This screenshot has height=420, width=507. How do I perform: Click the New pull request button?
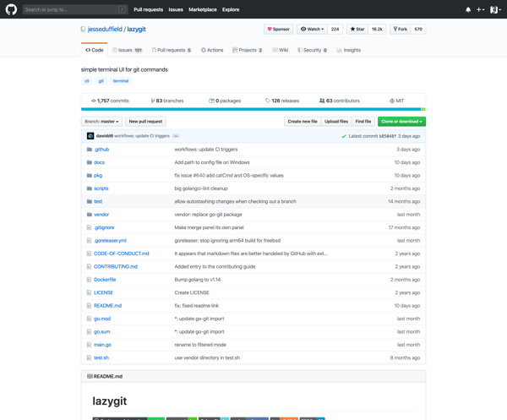point(145,122)
